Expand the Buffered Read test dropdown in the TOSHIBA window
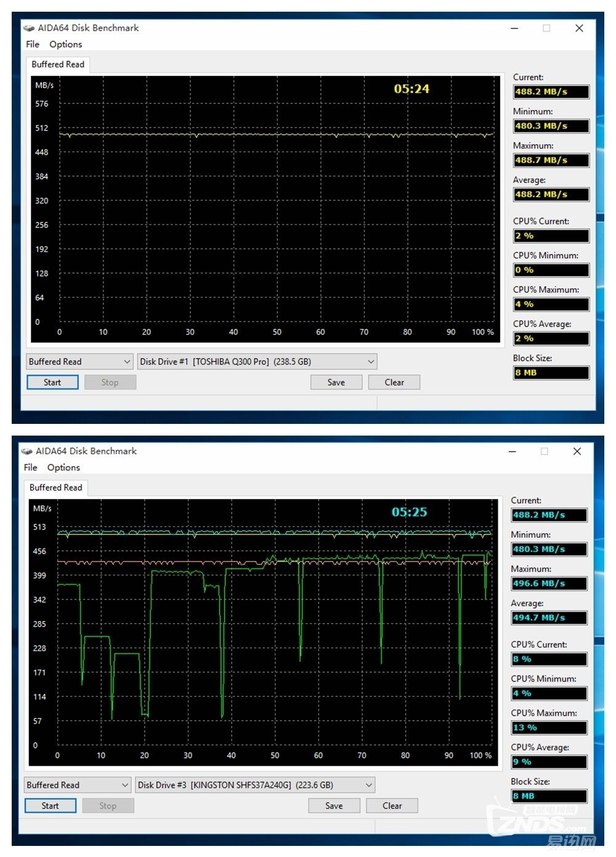The height and width of the screenshot is (857, 616). (x=79, y=362)
